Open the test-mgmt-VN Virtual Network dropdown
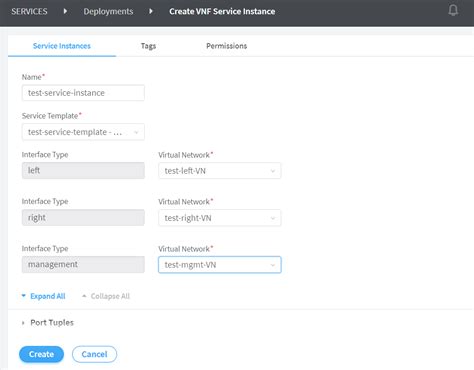Screen dimensions: 474x370 coord(220,265)
